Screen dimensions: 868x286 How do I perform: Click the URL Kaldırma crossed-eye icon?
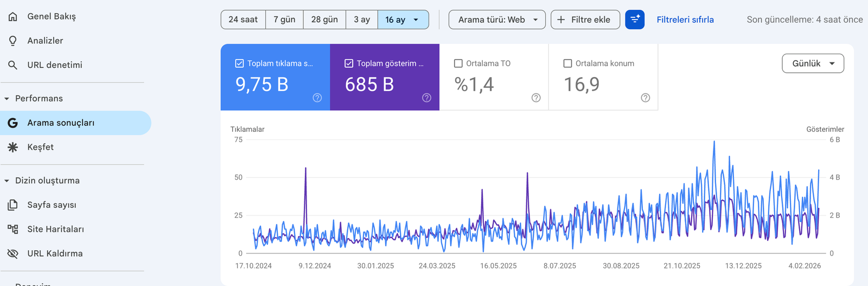click(x=13, y=253)
